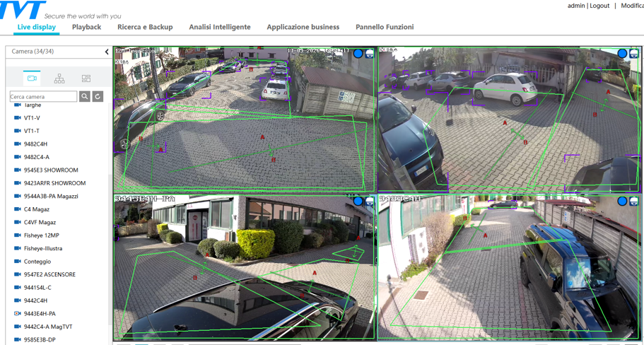Toggle blue record indicator on bottom-right feed

click(x=622, y=201)
